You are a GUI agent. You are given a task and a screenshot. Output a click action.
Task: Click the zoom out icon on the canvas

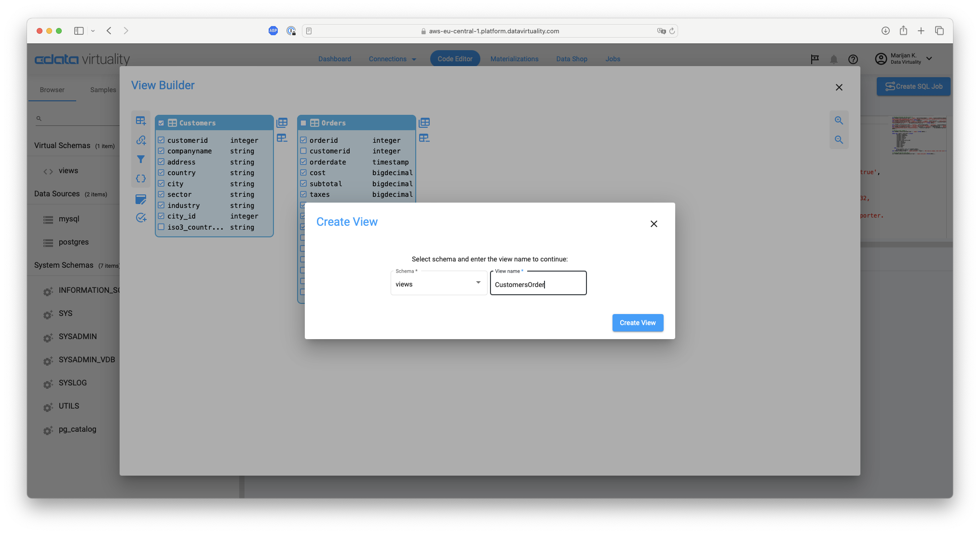point(839,140)
